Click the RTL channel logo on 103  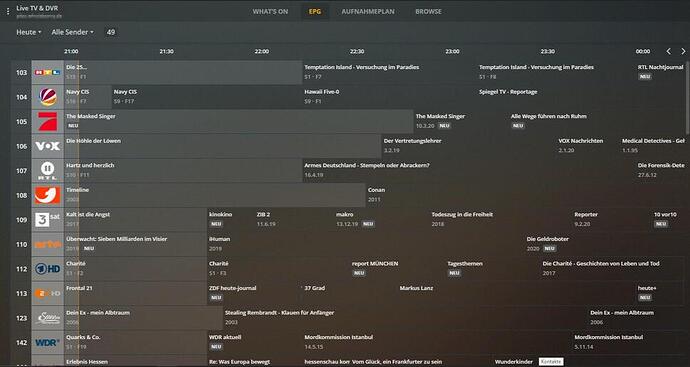[48, 72]
